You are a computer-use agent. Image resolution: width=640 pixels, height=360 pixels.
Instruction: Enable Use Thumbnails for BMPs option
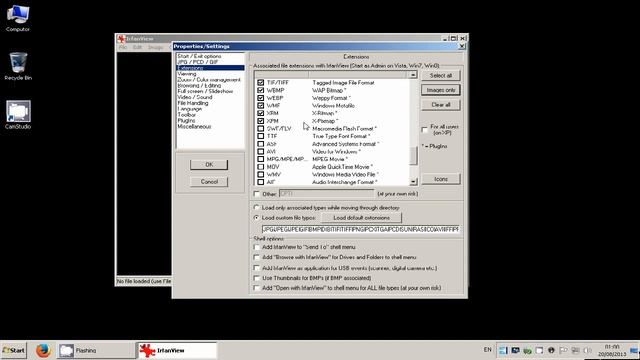point(257,278)
